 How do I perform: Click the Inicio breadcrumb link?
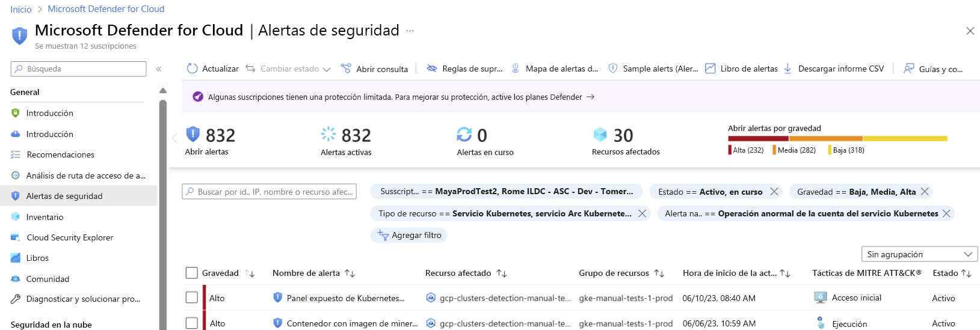(x=21, y=9)
